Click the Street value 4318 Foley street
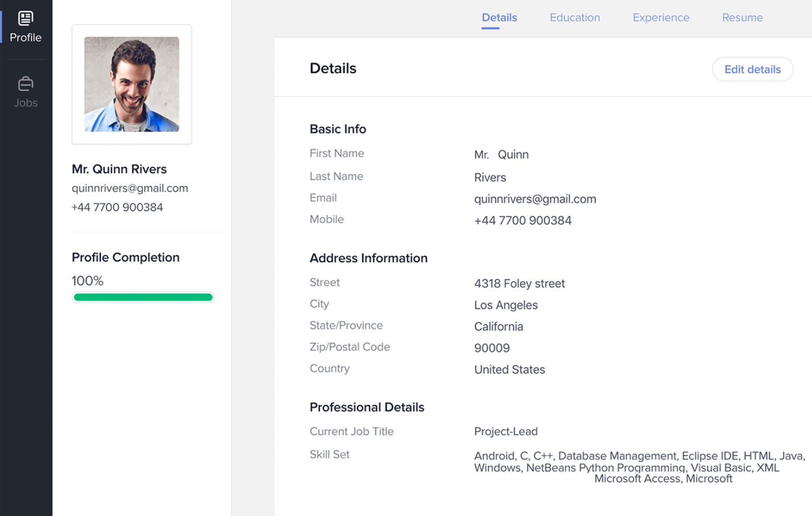 pos(519,283)
